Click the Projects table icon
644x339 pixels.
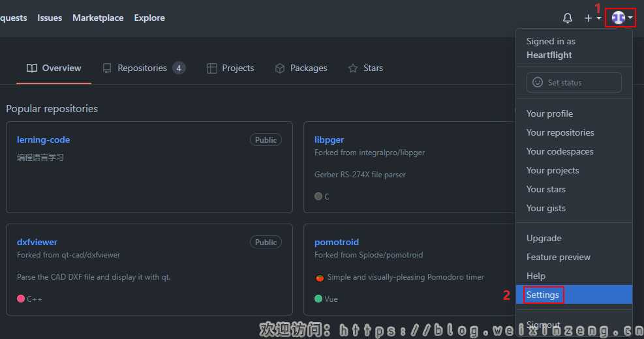[211, 68]
